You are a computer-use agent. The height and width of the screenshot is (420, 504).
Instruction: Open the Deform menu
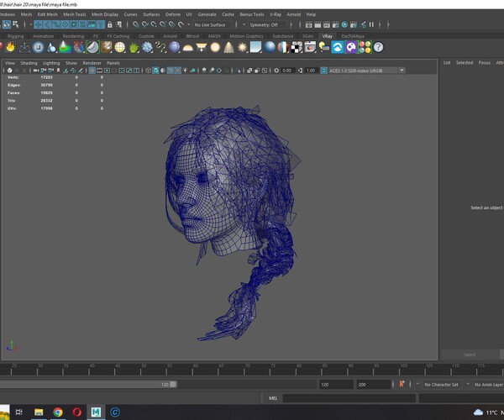pos(173,14)
